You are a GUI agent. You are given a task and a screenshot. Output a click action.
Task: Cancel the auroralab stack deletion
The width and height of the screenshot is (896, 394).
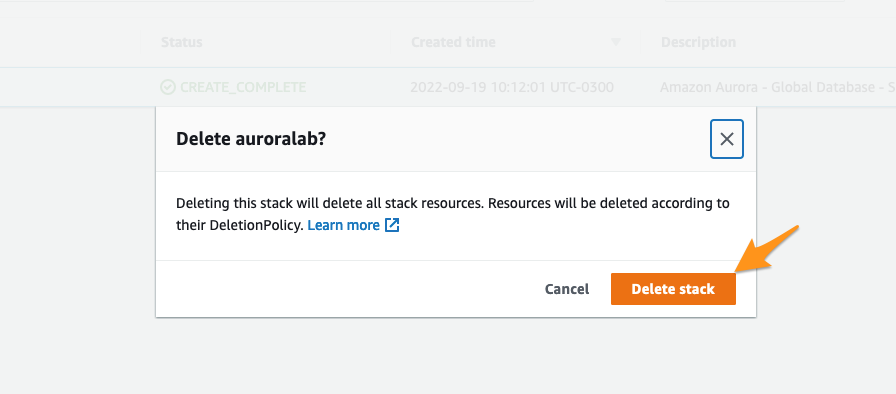coord(567,289)
